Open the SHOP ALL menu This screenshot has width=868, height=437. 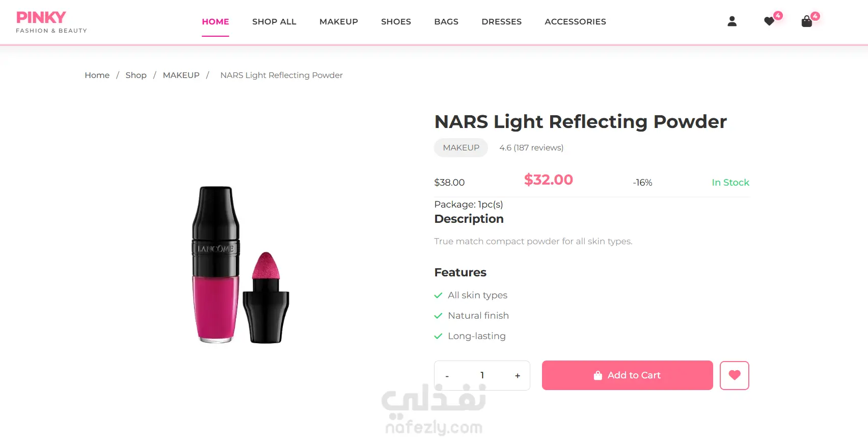pos(274,21)
